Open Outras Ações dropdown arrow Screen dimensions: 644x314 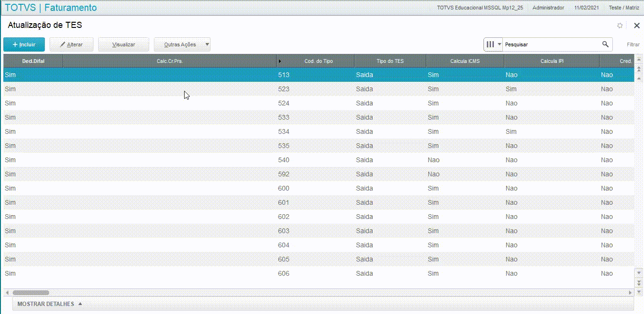207,44
